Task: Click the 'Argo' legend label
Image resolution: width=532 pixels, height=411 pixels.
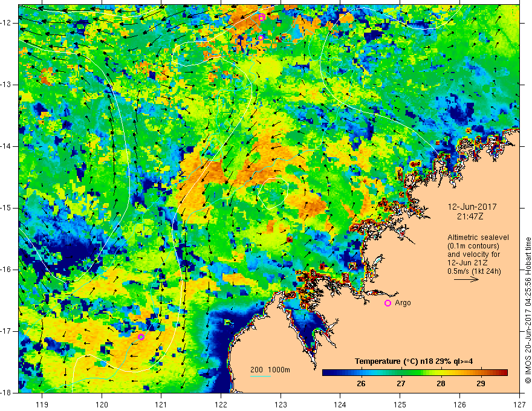Action: pyautogui.click(x=403, y=303)
